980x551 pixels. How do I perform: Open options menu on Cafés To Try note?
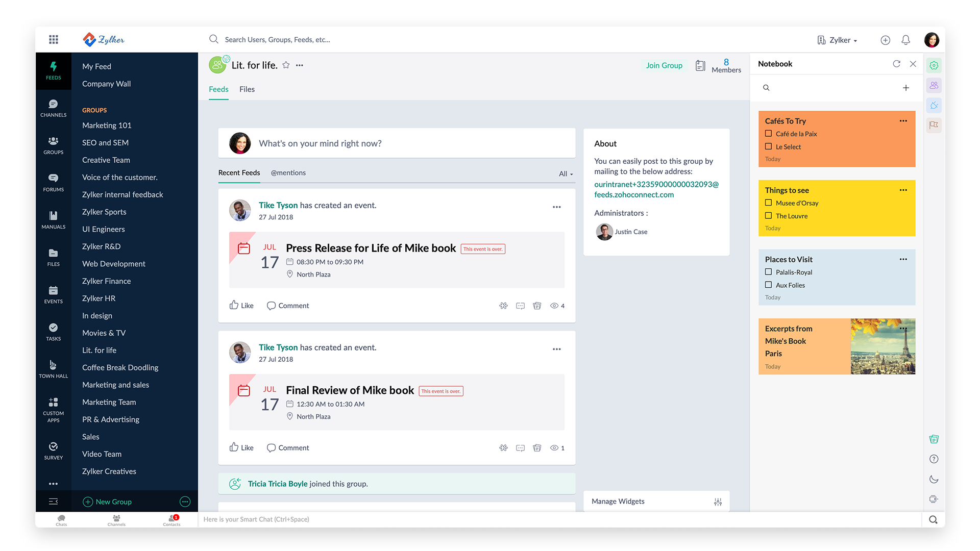coord(903,121)
